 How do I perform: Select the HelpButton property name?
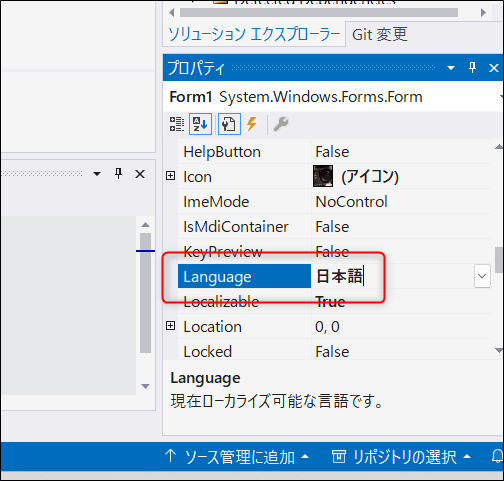tap(222, 152)
